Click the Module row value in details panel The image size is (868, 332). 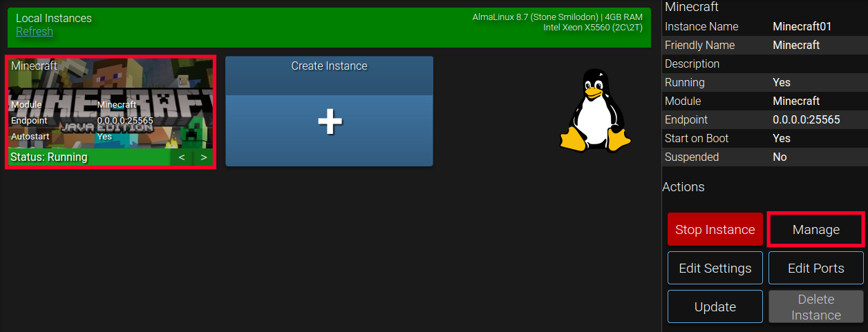[x=796, y=101]
